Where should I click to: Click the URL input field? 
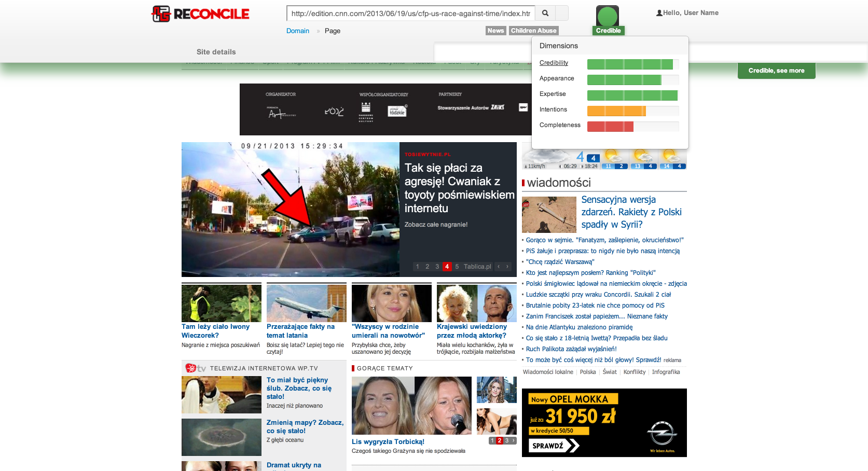(410, 13)
